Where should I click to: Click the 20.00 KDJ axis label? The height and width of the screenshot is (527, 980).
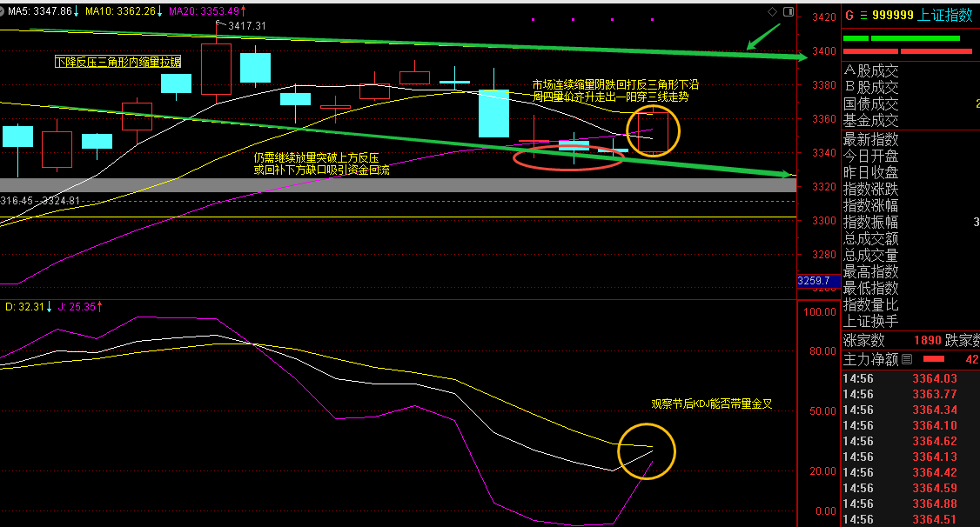(822, 470)
